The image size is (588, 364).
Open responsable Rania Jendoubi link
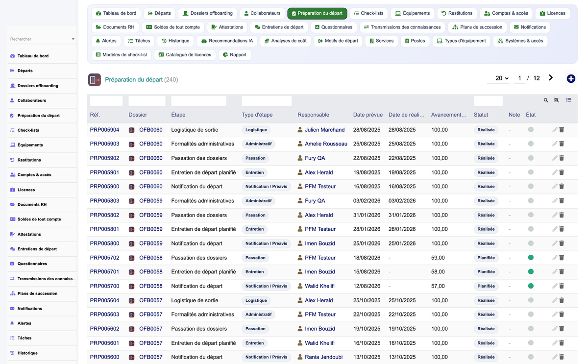pos(323,357)
